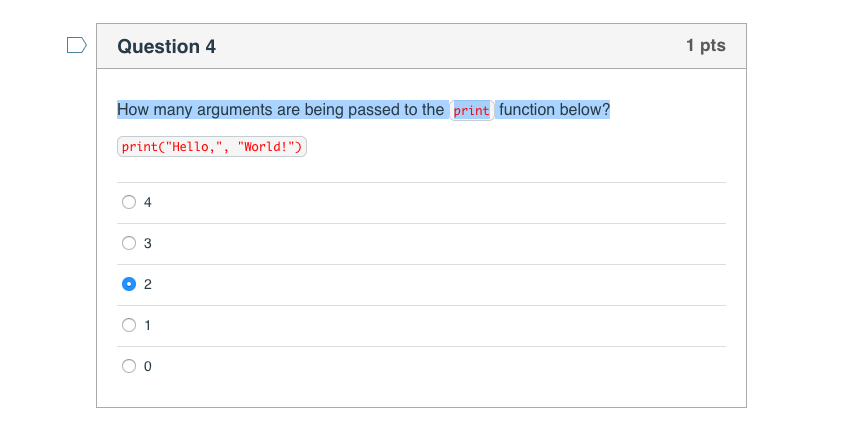
Task: Click the "Hello," string in the code
Action: [193, 147]
